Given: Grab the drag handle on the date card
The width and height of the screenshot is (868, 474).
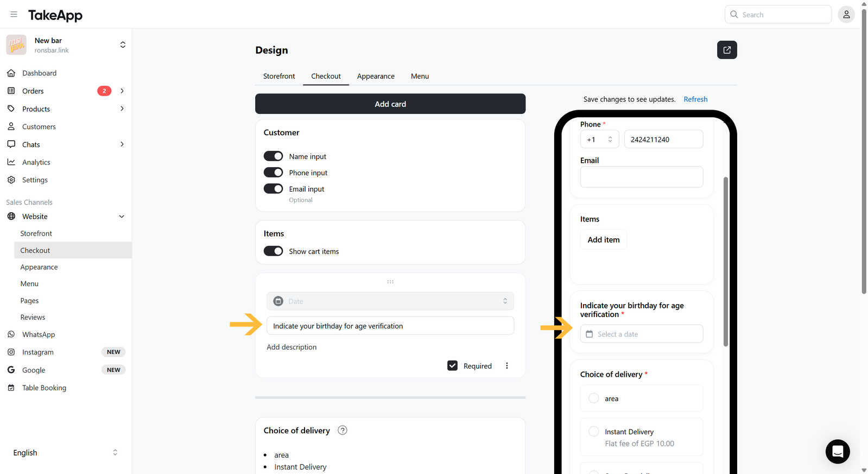Looking at the screenshot, I should 390,282.
